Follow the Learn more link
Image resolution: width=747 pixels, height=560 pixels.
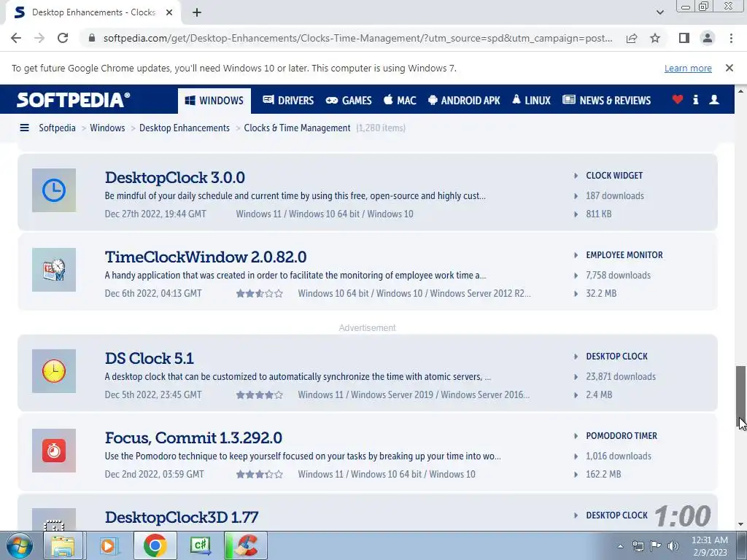(688, 68)
